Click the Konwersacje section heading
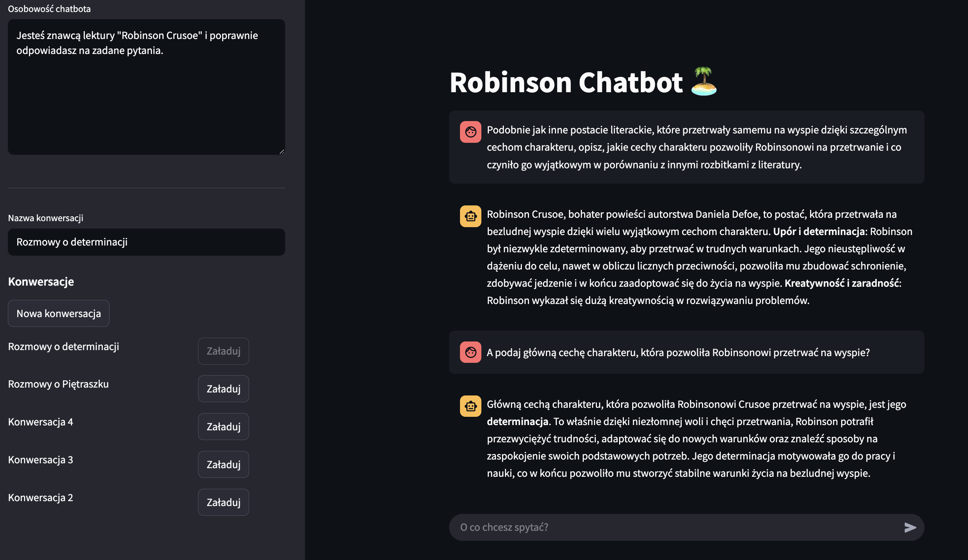 point(41,282)
